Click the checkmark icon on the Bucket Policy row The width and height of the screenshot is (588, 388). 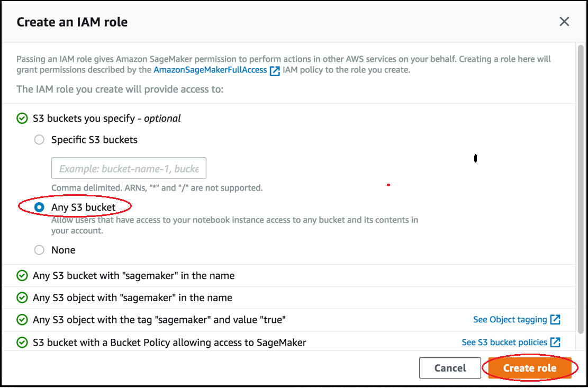point(22,342)
